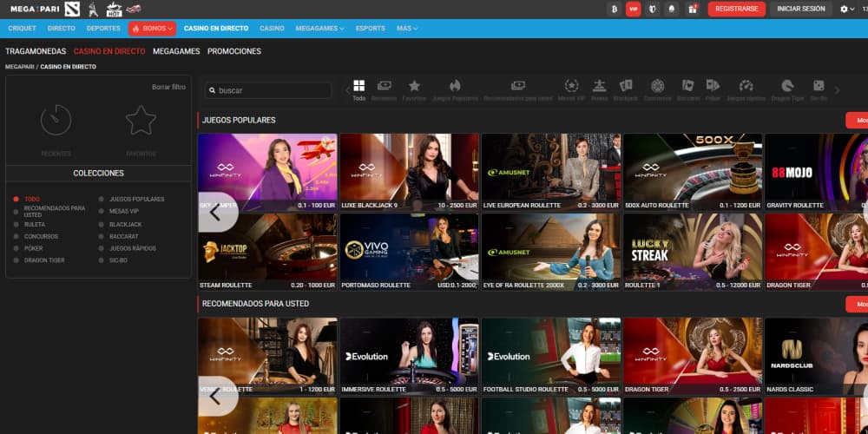Image resolution: width=868 pixels, height=434 pixels.
Task: Click the Borrar filtro link
Action: [169, 87]
